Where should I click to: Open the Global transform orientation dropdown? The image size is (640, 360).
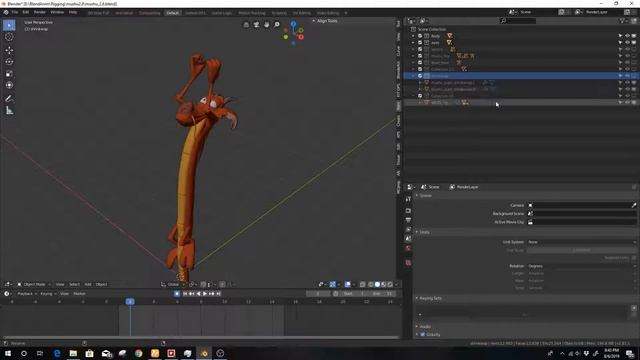point(174,284)
